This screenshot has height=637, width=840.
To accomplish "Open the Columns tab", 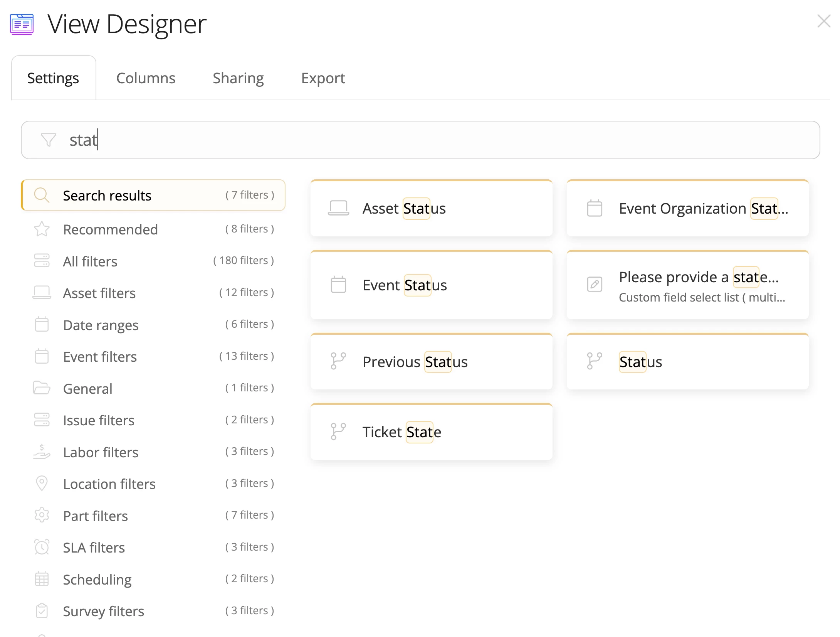I will pyautogui.click(x=146, y=78).
